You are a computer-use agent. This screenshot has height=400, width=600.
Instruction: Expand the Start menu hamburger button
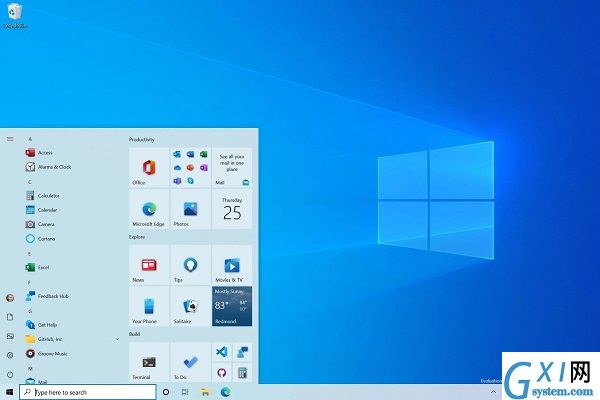click(x=10, y=139)
